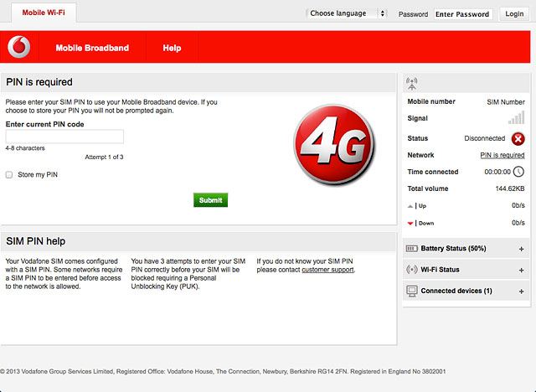Focus the current PIN code input field
Viewport: 536px width, 392px height.
point(64,137)
